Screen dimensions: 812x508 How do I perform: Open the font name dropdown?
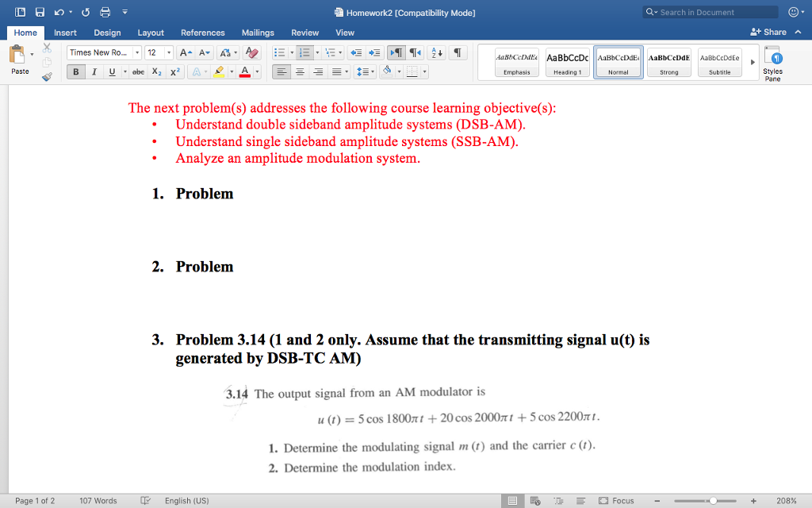click(137, 52)
